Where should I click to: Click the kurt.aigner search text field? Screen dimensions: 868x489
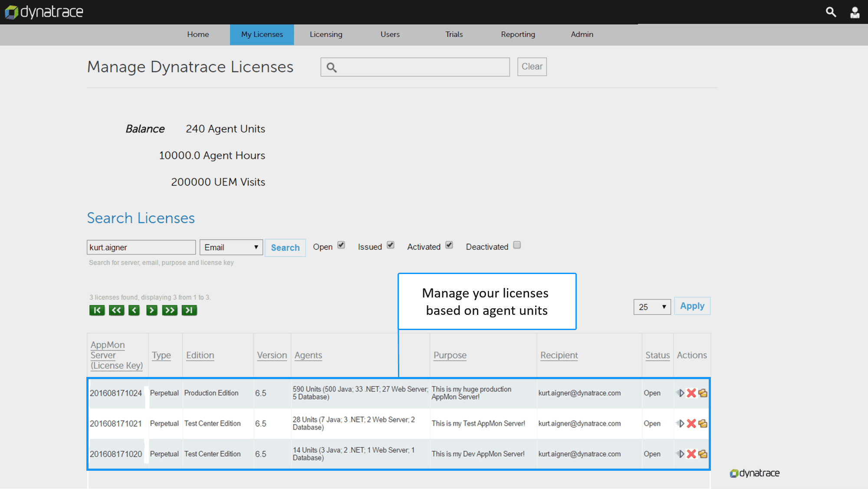coord(141,247)
